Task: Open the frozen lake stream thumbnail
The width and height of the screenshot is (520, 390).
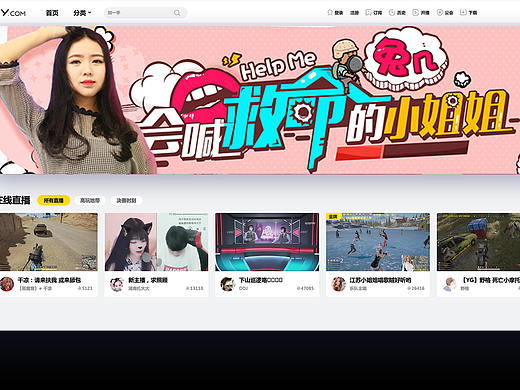Action: pos(378,242)
